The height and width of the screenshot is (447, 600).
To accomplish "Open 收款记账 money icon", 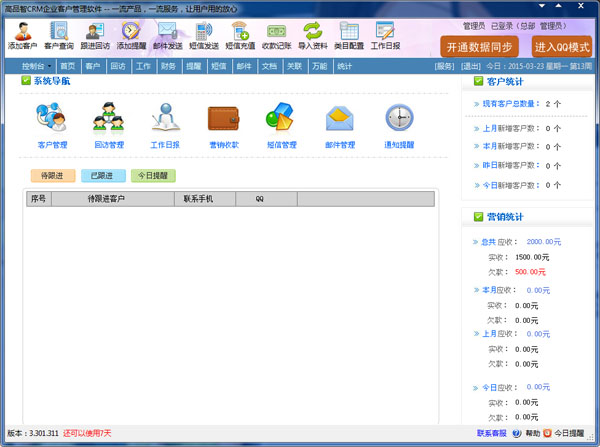I will 277,36.
